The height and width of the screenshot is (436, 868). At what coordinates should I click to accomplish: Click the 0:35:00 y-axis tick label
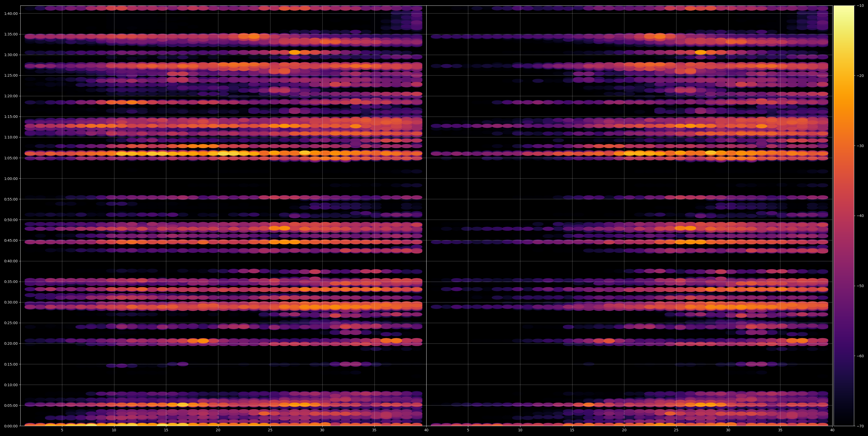click(x=11, y=282)
